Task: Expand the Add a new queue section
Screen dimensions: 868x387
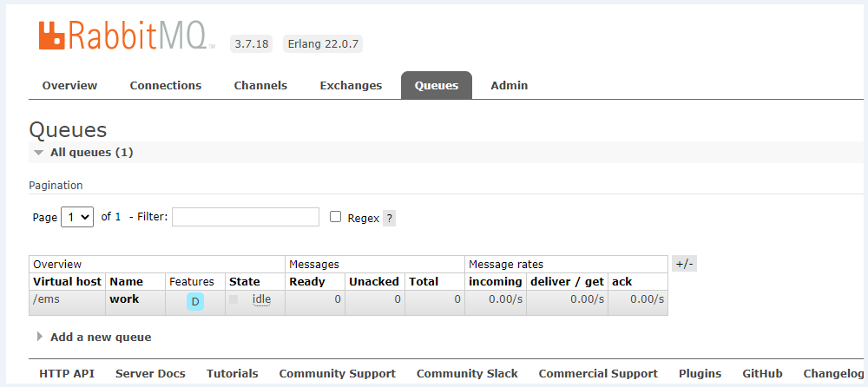Action: coord(100,337)
